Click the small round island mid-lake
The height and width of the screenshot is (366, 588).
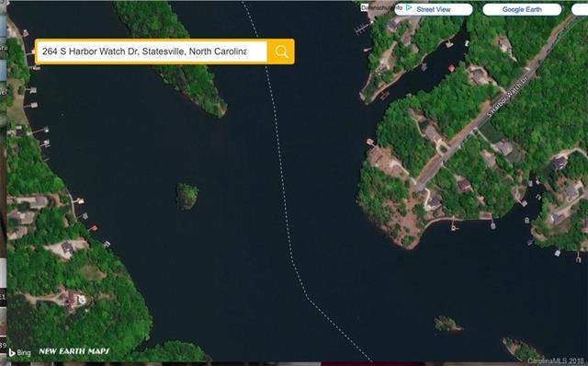[187, 196]
